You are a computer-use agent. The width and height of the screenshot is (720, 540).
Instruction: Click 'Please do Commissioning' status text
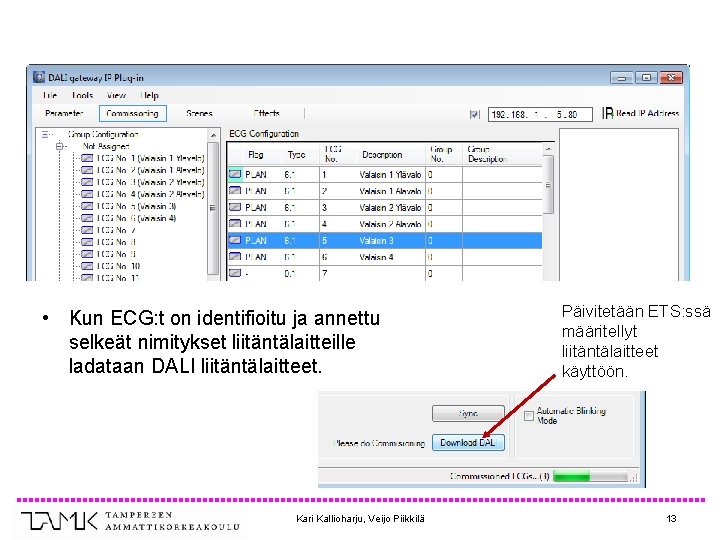379,443
